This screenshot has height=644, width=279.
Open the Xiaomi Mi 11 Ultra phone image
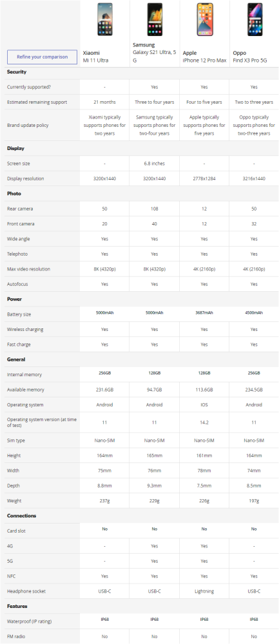(105, 19)
